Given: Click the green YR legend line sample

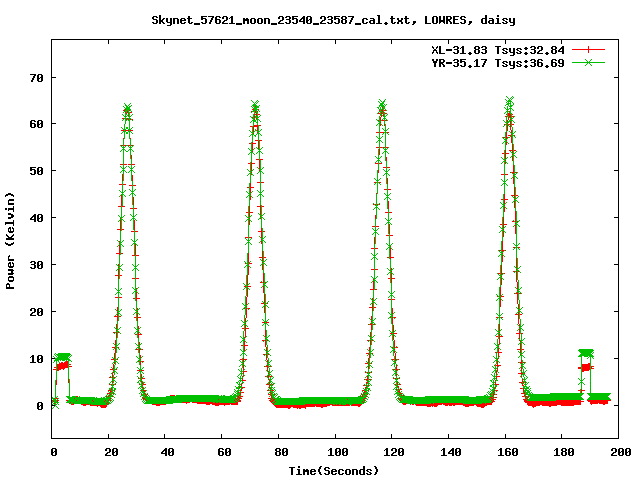Looking at the screenshot, I should pos(588,62).
